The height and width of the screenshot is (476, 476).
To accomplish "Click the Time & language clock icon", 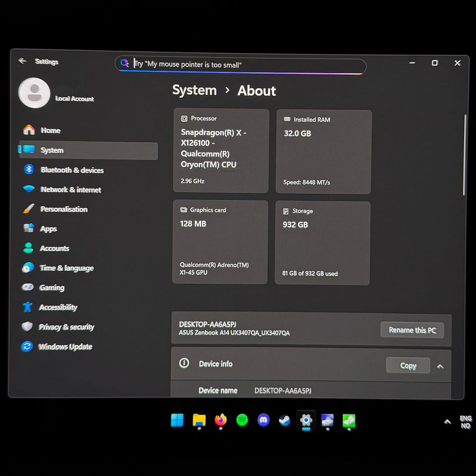I will [x=28, y=267].
